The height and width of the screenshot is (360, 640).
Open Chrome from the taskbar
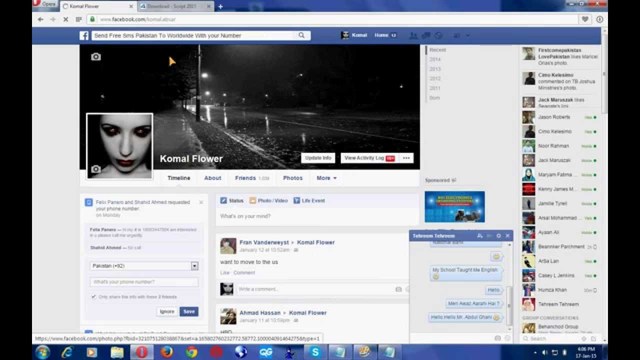coord(191,352)
